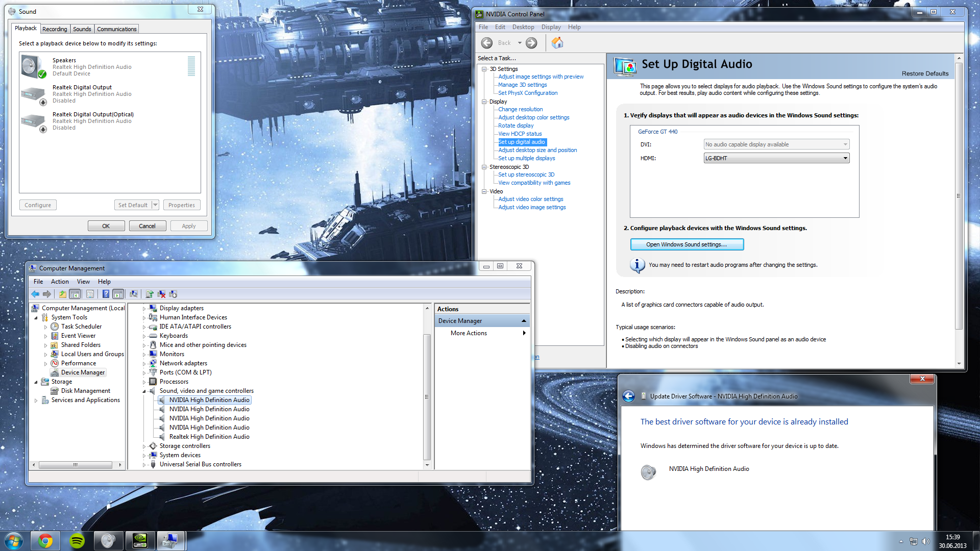Screen dimensions: 980x551
Task: Click Open Windows Sound settings button
Action: pyautogui.click(x=687, y=244)
